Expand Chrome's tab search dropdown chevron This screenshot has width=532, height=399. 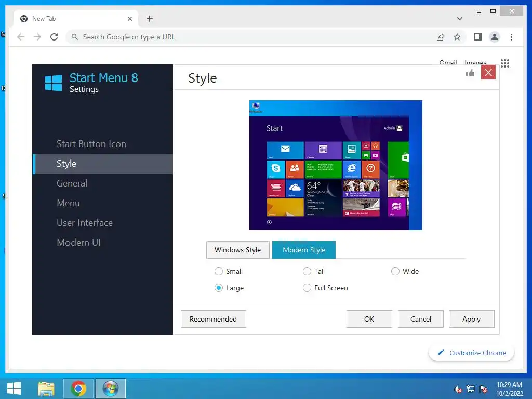pyautogui.click(x=460, y=19)
